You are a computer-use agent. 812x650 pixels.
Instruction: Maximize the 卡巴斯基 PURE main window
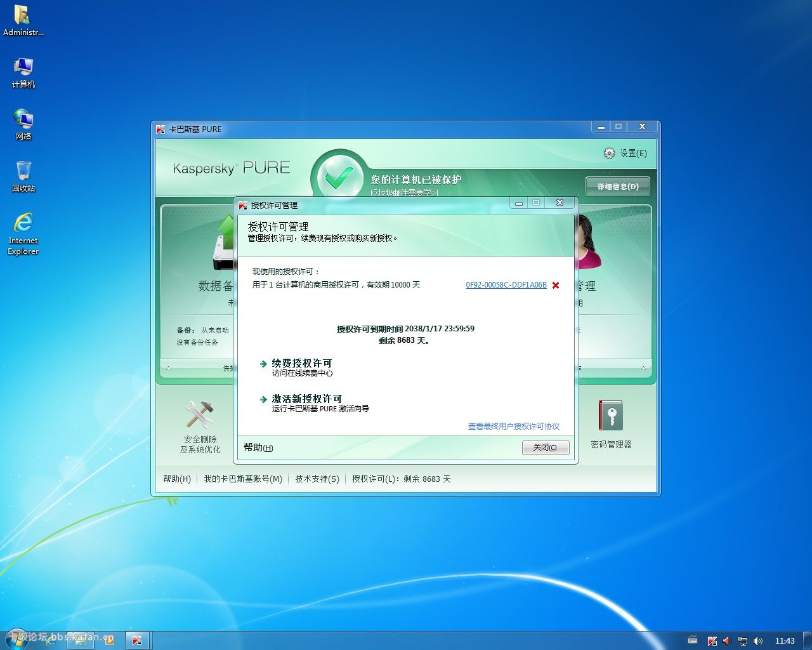point(619,127)
